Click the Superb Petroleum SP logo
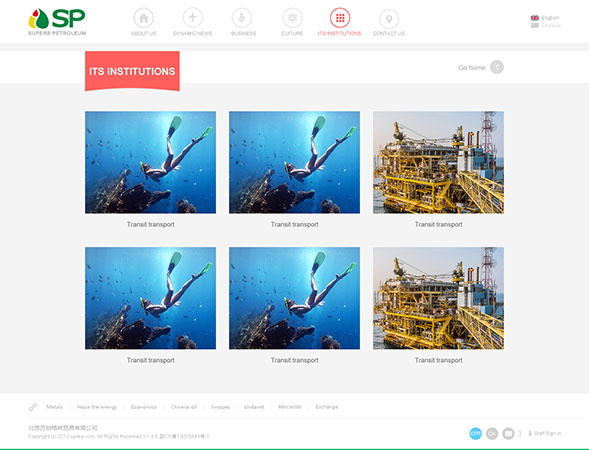 point(57,22)
